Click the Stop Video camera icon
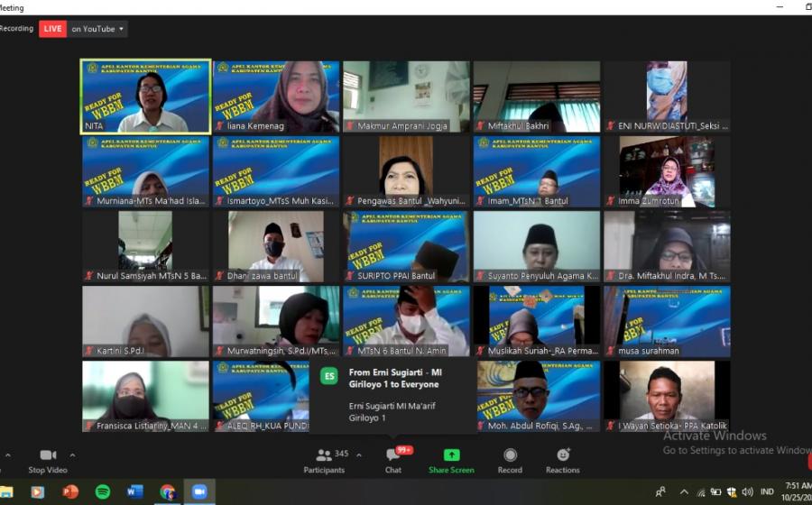 pyautogui.click(x=48, y=455)
